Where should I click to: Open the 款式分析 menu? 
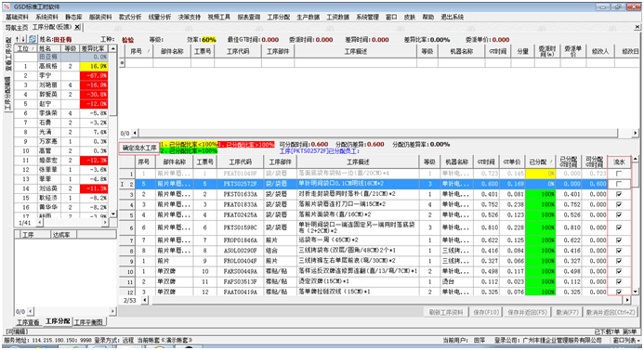(130, 17)
